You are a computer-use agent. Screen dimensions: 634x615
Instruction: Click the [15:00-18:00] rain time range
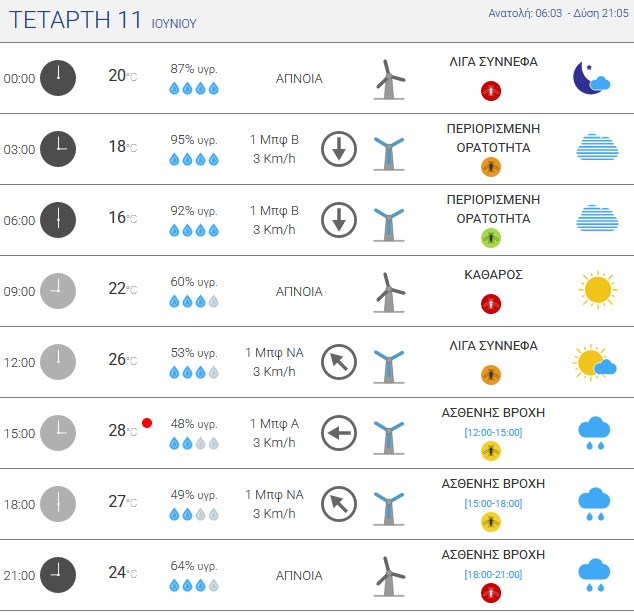point(493,504)
